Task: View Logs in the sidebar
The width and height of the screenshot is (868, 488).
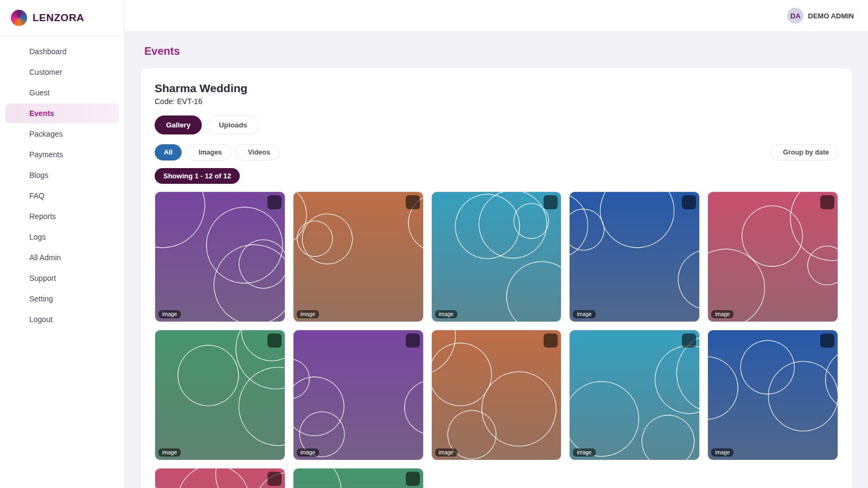Action: (x=62, y=237)
